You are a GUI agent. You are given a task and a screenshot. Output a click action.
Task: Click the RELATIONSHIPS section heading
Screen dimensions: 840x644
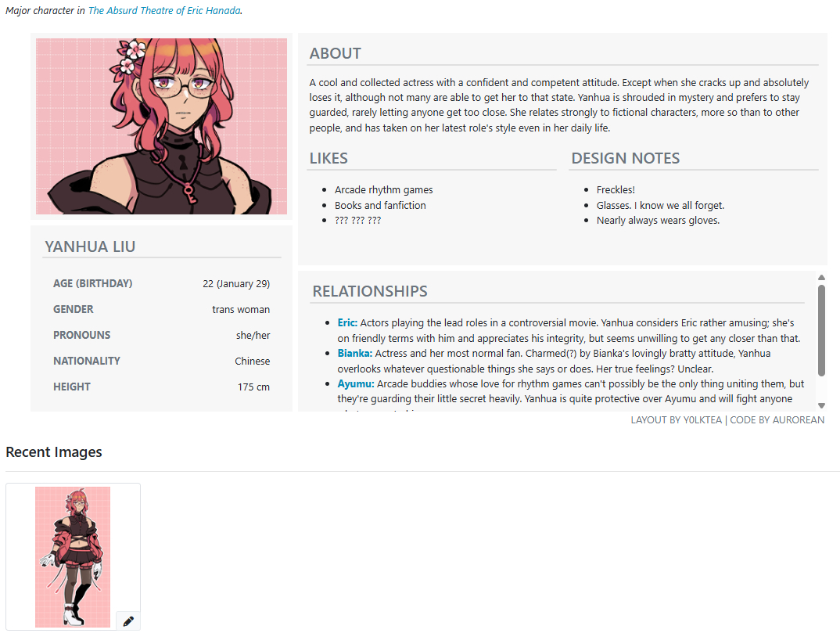(370, 291)
